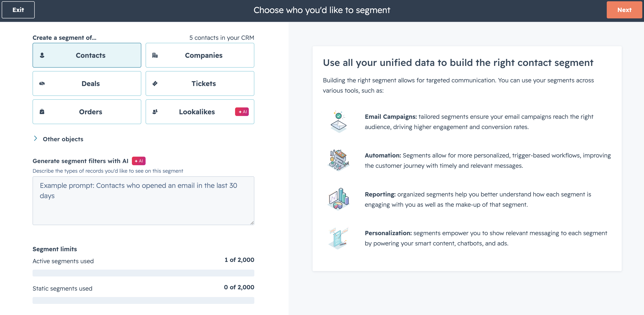644x315 pixels.
Task: Click the orange Next button
Action: click(x=624, y=10)
